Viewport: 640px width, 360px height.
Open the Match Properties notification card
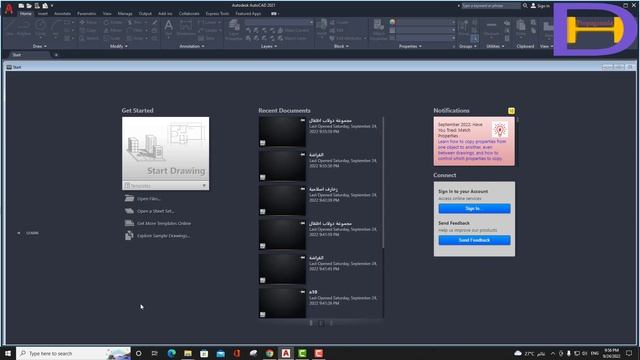click(474, 141)
